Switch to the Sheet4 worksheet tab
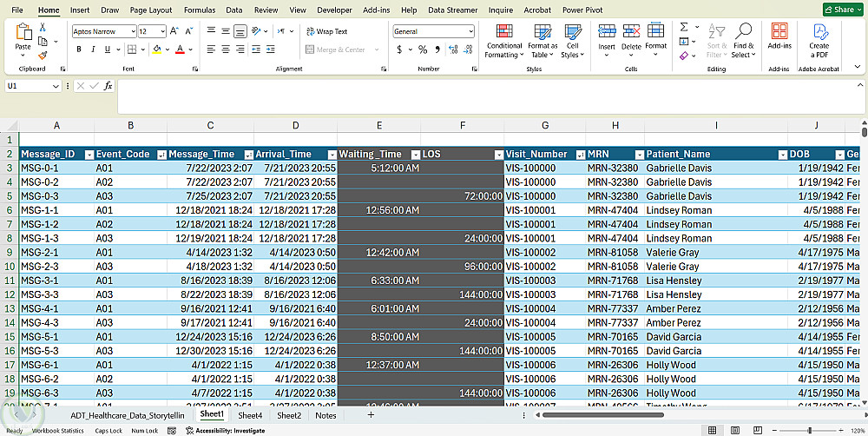Viewport: 868px width, 436px height. click(x=250, y=416)
